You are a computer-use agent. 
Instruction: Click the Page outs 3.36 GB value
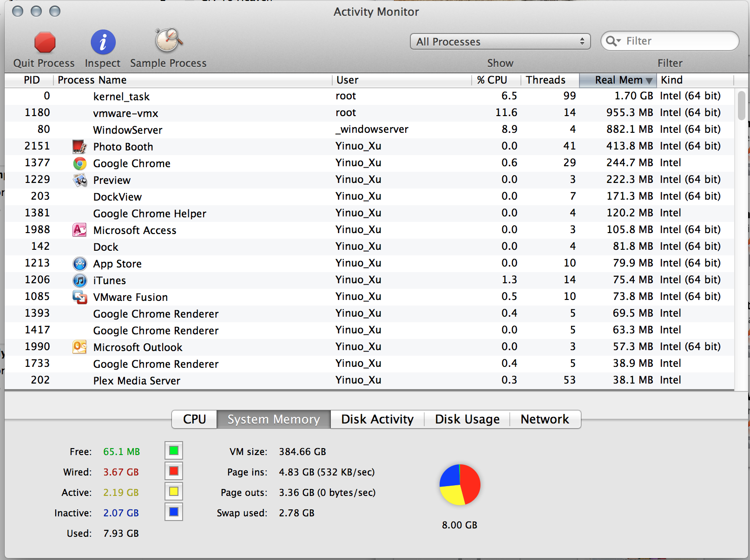point(327,492)
